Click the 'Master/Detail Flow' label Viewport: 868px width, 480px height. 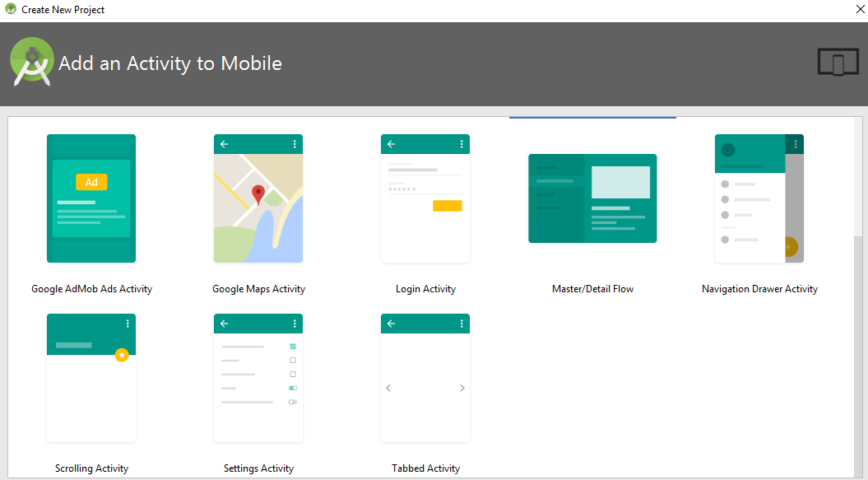point(593,289)
